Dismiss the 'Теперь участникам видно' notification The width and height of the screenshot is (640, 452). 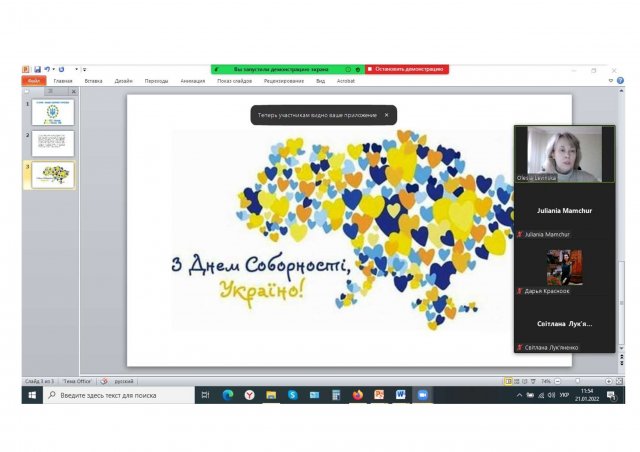[386, 115]
